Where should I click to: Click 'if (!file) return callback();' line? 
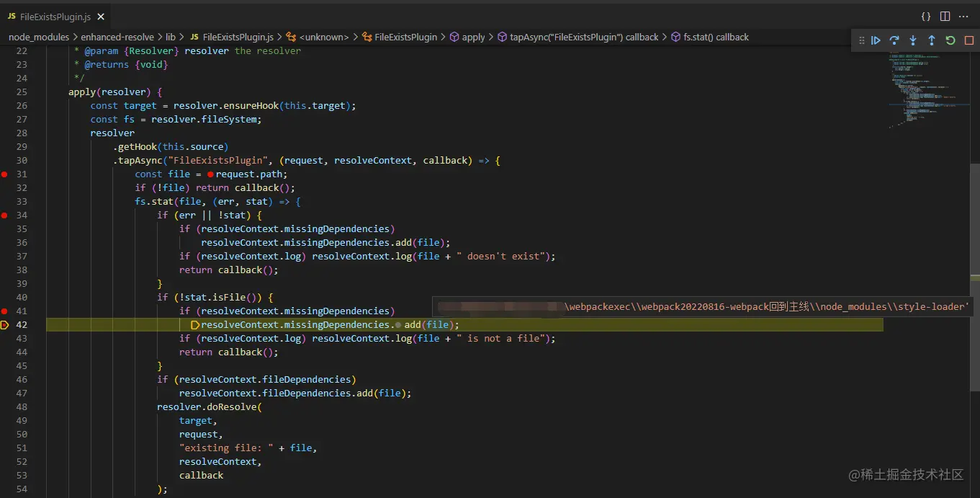(215, 188)
